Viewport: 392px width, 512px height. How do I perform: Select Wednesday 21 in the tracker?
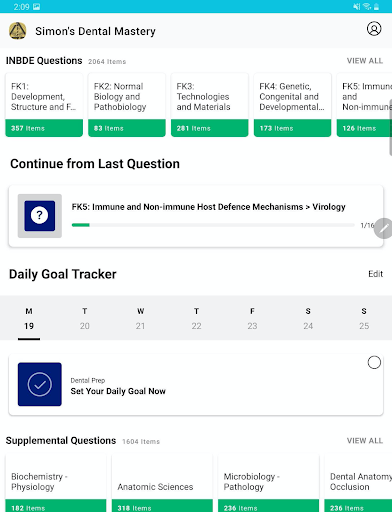140,318
